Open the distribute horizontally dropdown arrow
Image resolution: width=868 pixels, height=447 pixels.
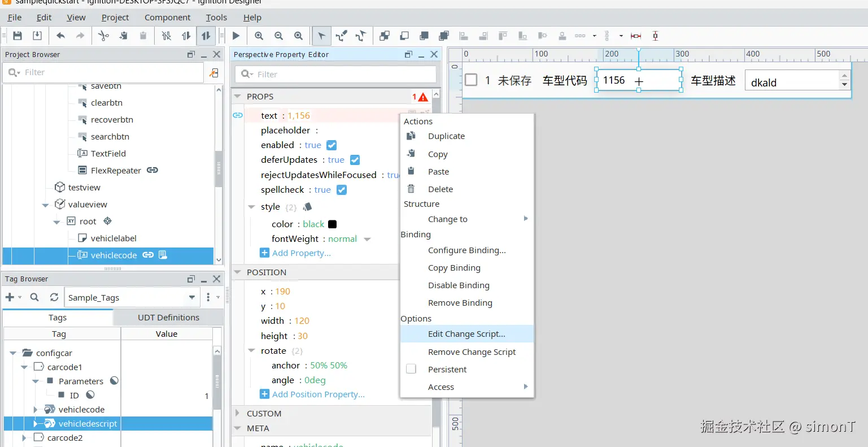tap(594, 36)
